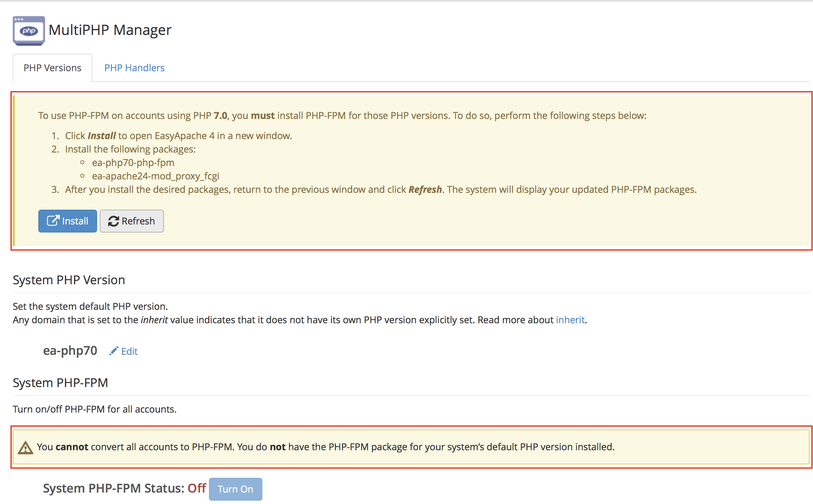Switch to the PHP Handlers tab
The height and width of the screenshot is (504, 813).
[x=134, y=68]
